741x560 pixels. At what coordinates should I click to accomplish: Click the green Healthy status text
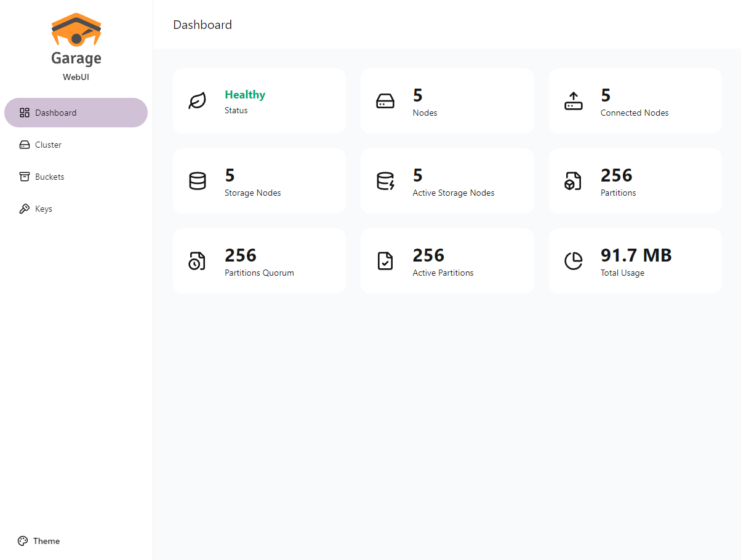coord(245,95)
